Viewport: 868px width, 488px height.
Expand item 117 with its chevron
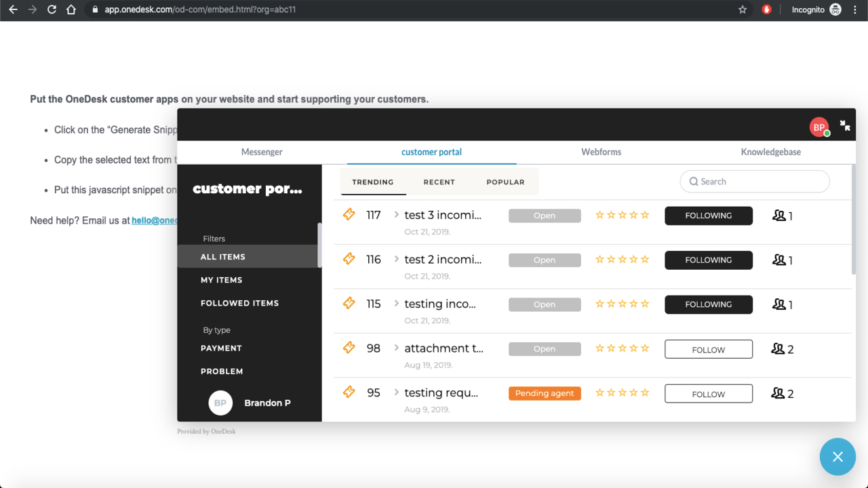[397, 215]
